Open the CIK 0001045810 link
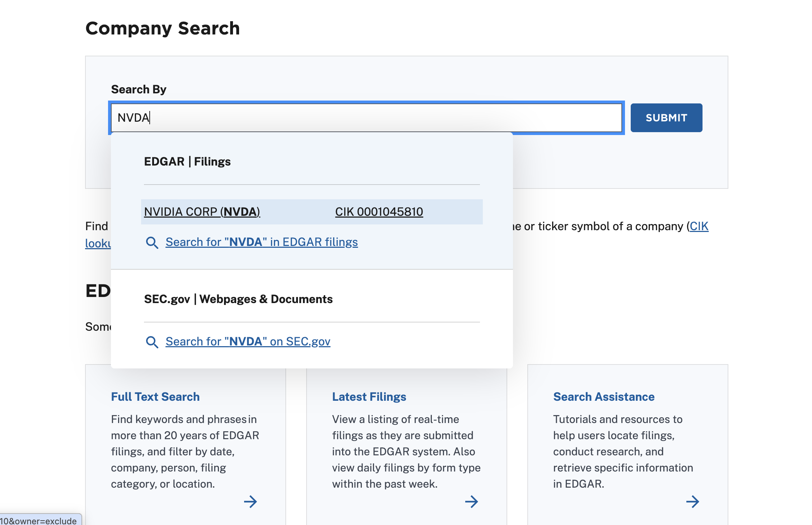The image size is (812, 525). click(x=379, y=212)
